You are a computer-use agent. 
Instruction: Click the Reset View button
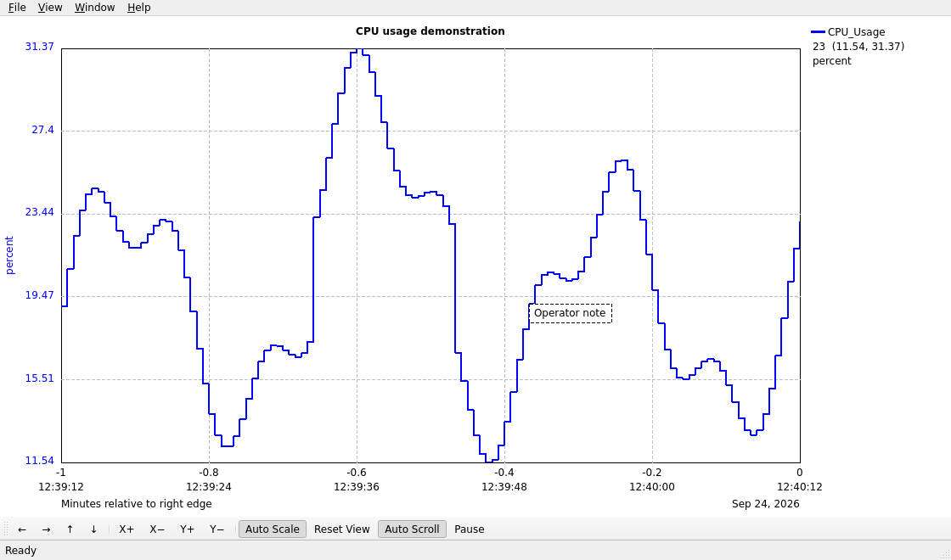pos(342,529)
